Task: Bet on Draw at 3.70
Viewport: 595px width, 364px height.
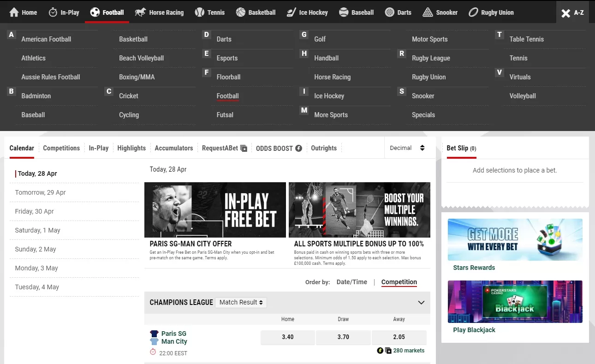Action: (343, 337)
